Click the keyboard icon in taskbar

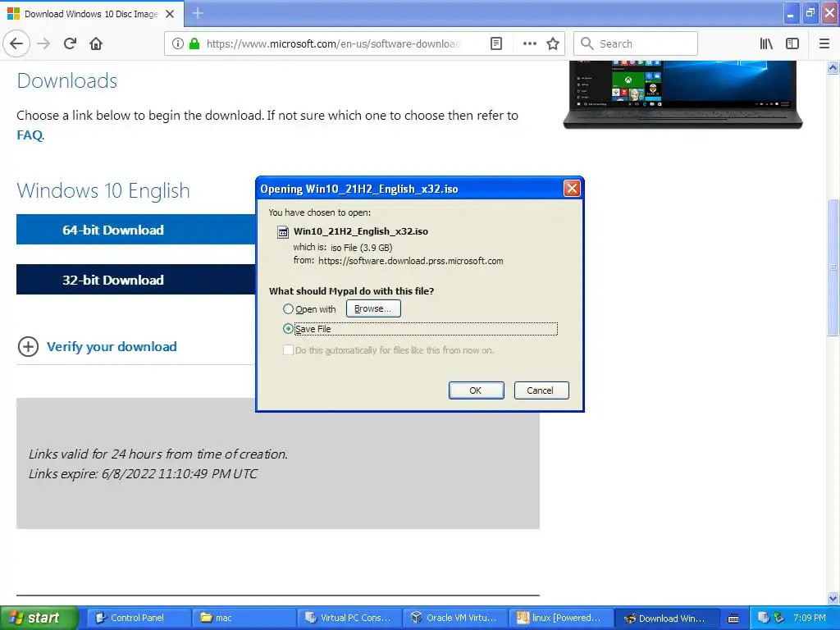[733, 619]
